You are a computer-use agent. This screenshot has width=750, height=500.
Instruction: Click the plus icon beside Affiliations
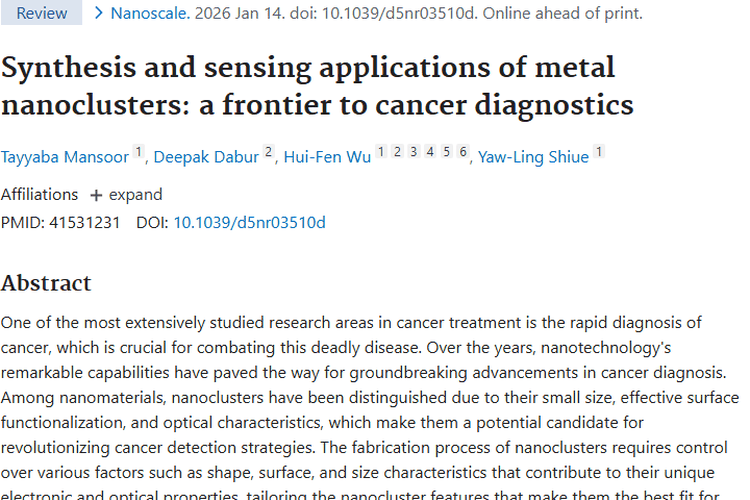pyautogui.click(x=96, y=195)
